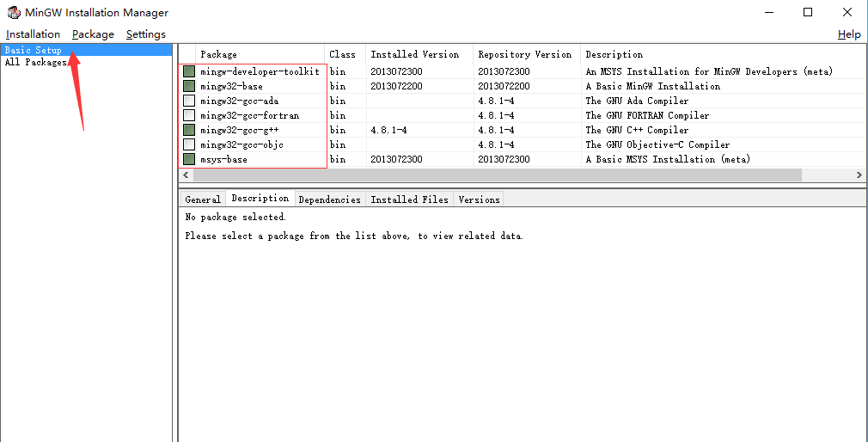Click repository version 4.8.1-4 of gcc-ada
This screenshot has width=868, height=442.
click(496, 101)
